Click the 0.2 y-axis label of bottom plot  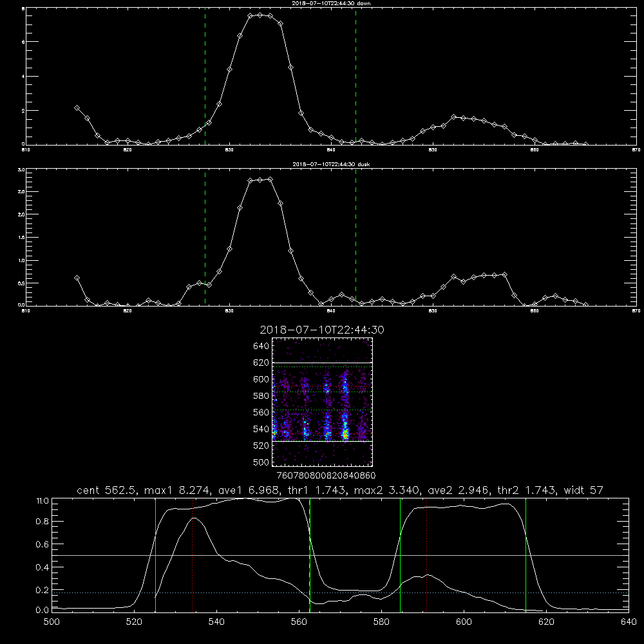pyautogui.click(x=43, y=590)
